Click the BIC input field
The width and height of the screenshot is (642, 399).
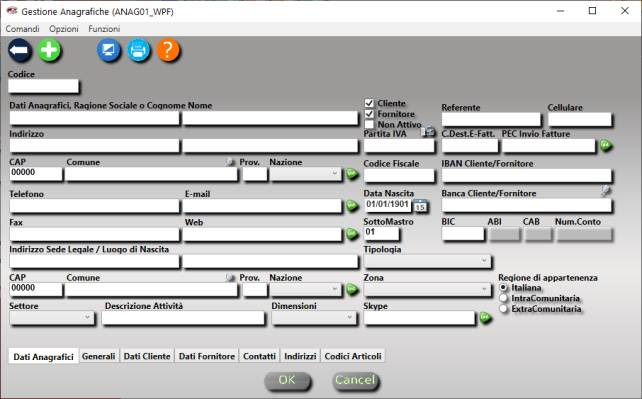(x=463, y=234)
